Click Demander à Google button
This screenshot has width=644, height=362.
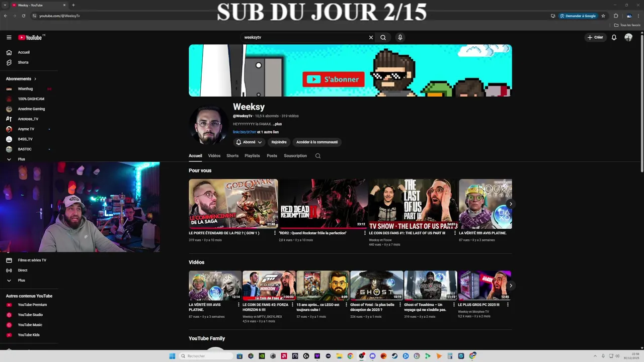(x=578, y=16)
